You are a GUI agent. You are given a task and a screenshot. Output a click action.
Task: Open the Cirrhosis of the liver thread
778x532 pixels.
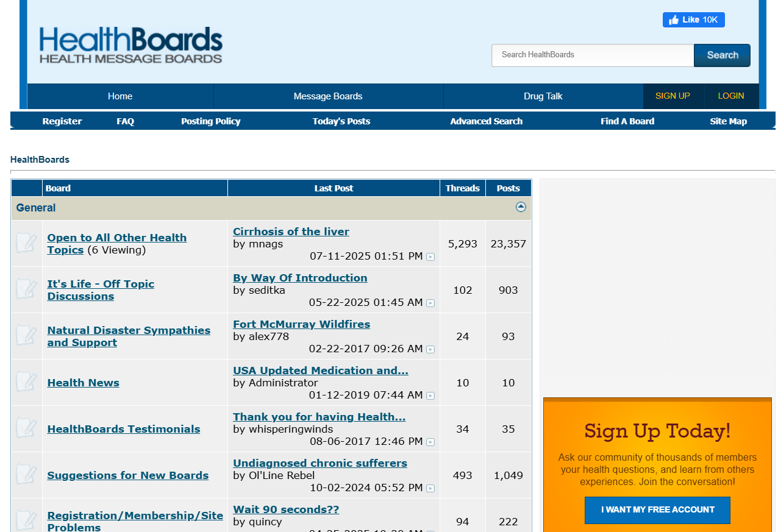(x=291, y=232)
